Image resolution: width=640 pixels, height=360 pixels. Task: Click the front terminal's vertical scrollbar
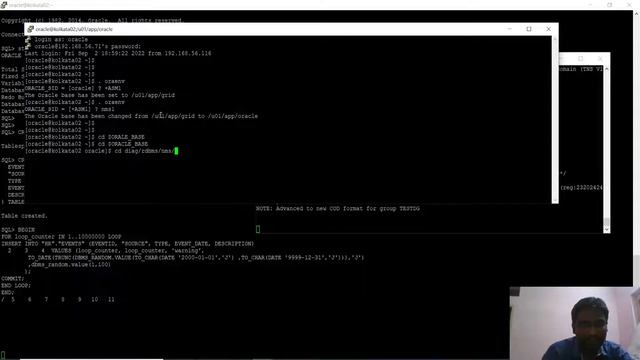(x=555, y=119)
